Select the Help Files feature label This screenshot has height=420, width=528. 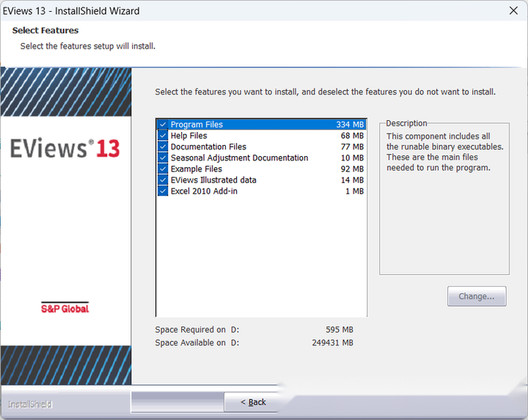point(189,136)
